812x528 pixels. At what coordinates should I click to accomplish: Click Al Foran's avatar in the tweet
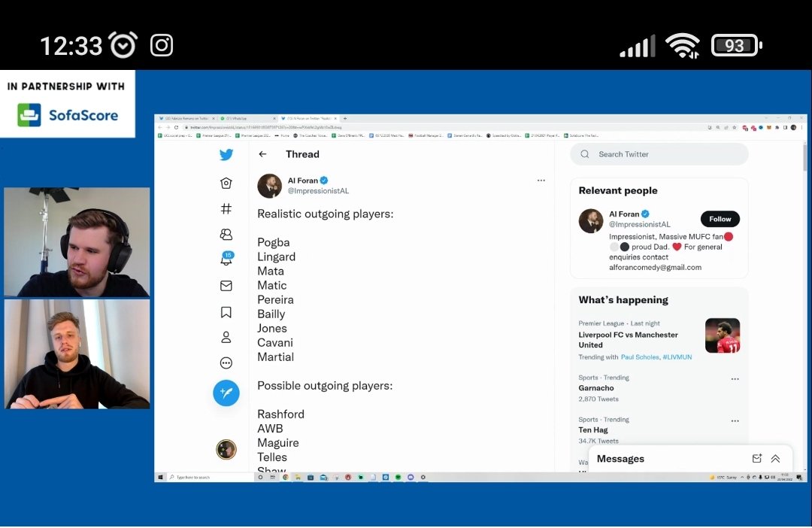point(269,186)
